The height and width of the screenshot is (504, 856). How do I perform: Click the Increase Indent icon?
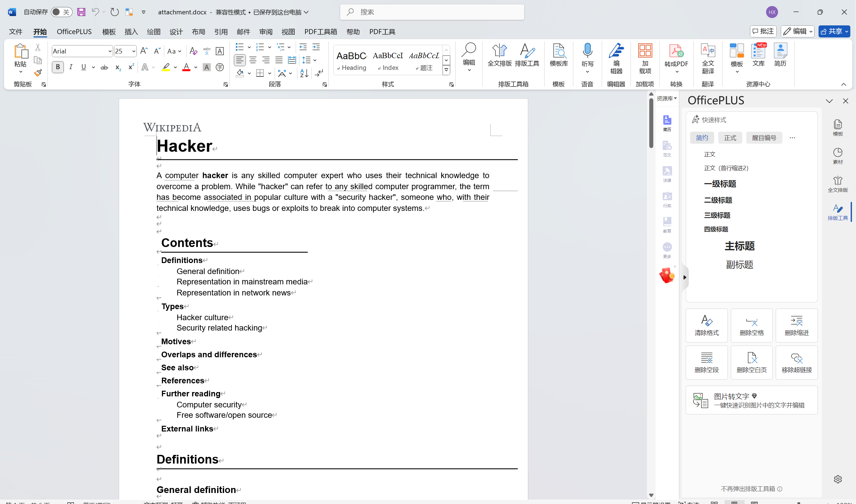tap(316, 47)
